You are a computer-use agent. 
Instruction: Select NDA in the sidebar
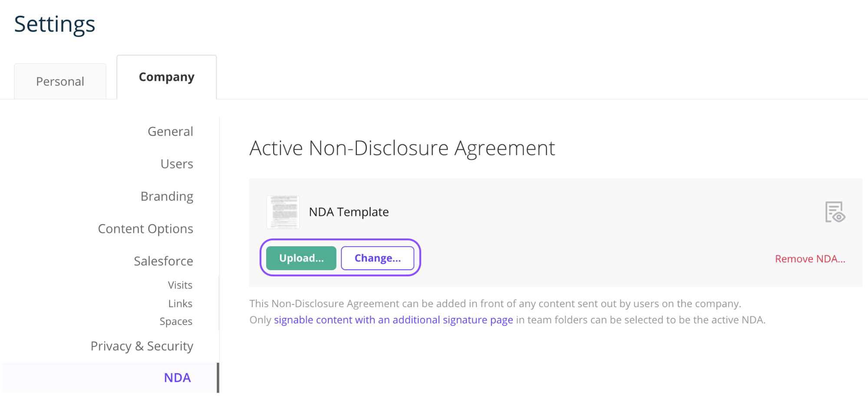177,377
